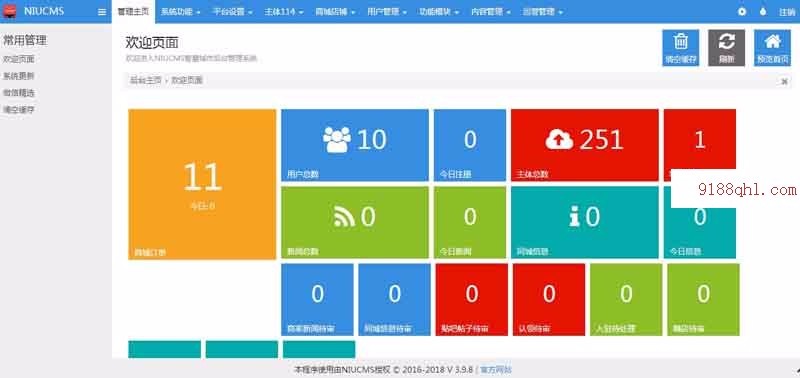Click the NIUCMS logo icon

pyautogui.click(x=9, y=11)
